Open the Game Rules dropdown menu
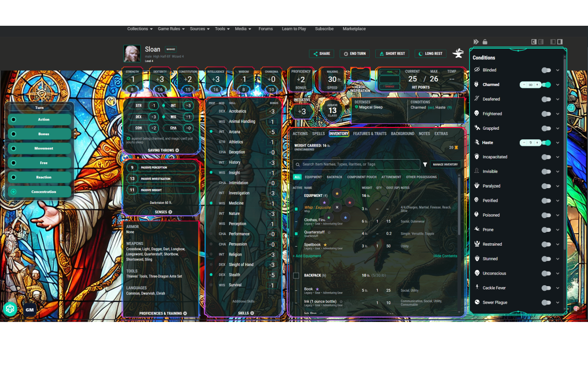Viewport: 588px width, 368px height. tap(171, 29)
